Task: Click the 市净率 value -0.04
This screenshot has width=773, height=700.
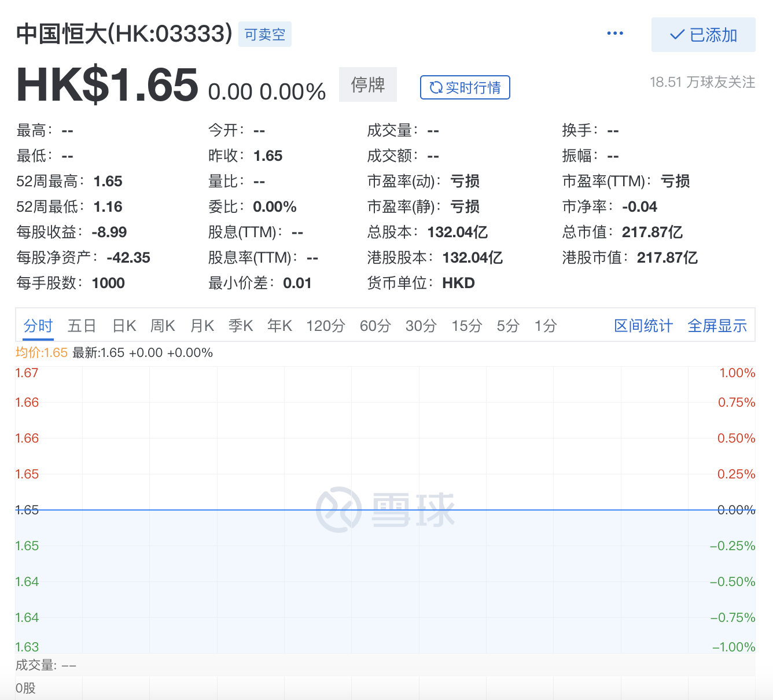Action: point(640,207)
